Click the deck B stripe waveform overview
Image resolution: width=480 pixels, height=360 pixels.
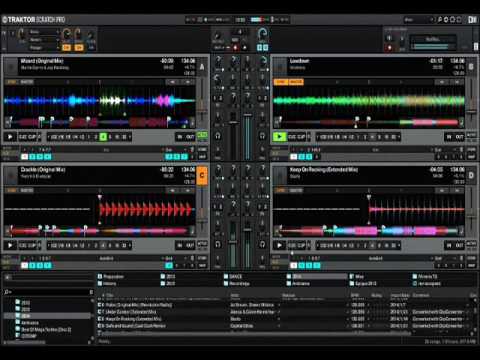368,122
